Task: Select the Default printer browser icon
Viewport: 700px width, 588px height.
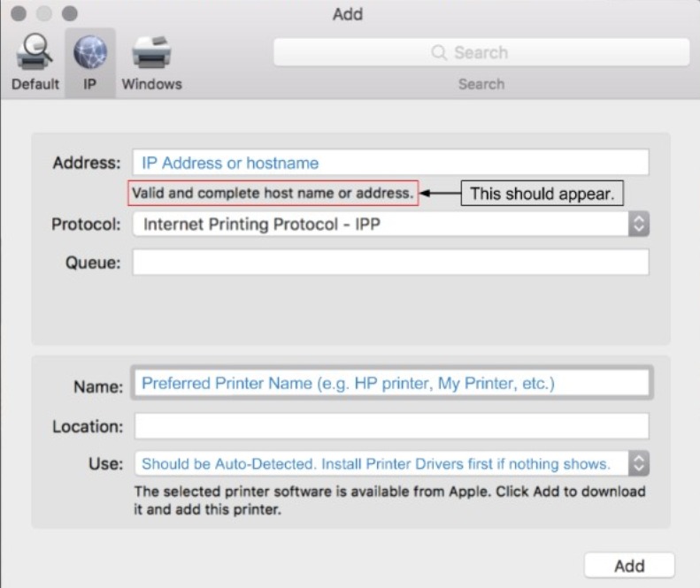Action: [x=35, y=55]
